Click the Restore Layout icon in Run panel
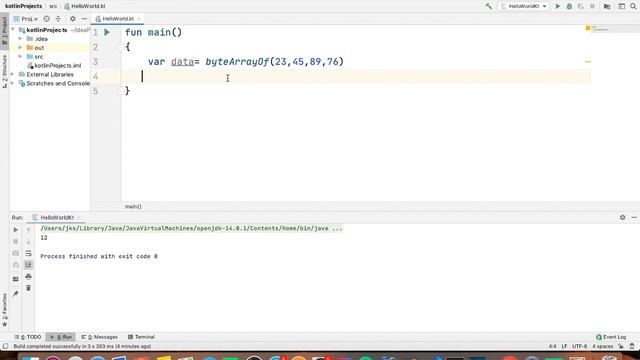Viewport: 640px width, 360px height. 16,279
